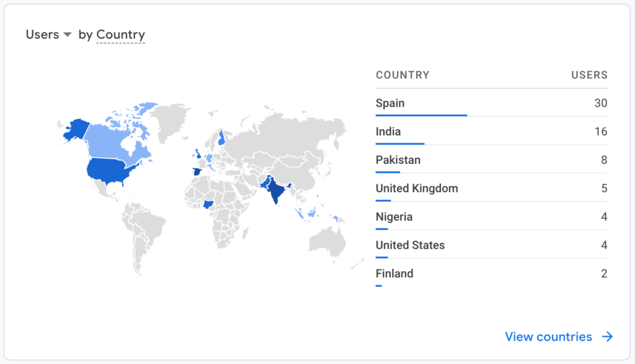
Task: Select the Spain row in the table
Action: point(492,103)
